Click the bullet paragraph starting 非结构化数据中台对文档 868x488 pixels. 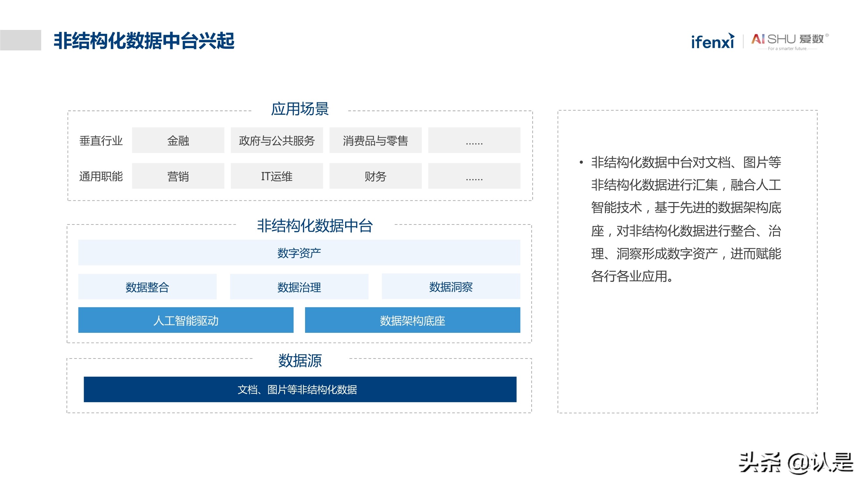[686, 219]
